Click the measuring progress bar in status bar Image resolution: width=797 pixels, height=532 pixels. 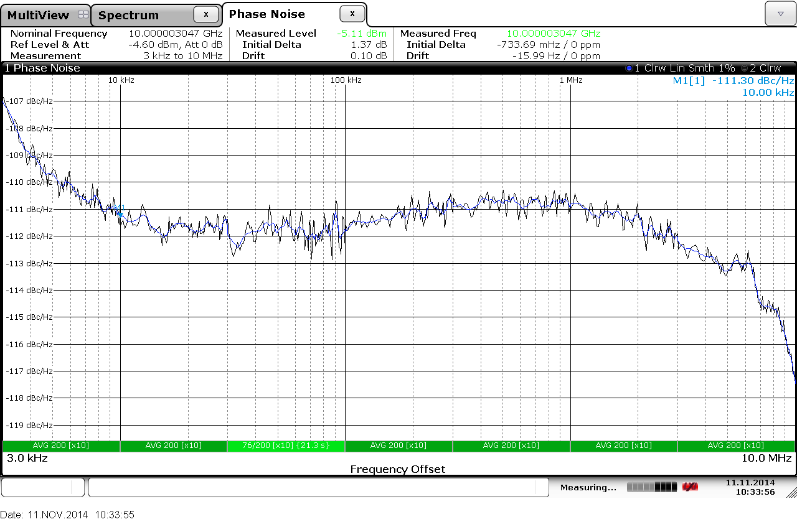tap(651, 487)
